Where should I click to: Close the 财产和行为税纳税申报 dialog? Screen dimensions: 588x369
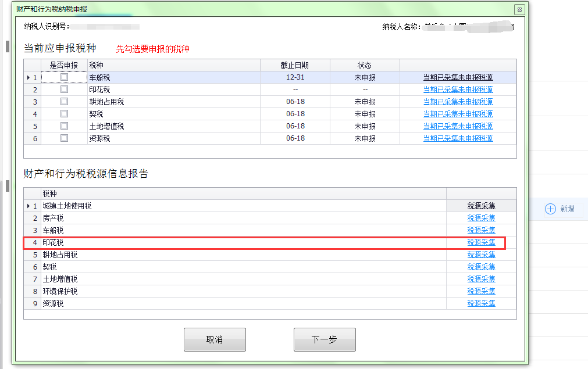[519, 9]
